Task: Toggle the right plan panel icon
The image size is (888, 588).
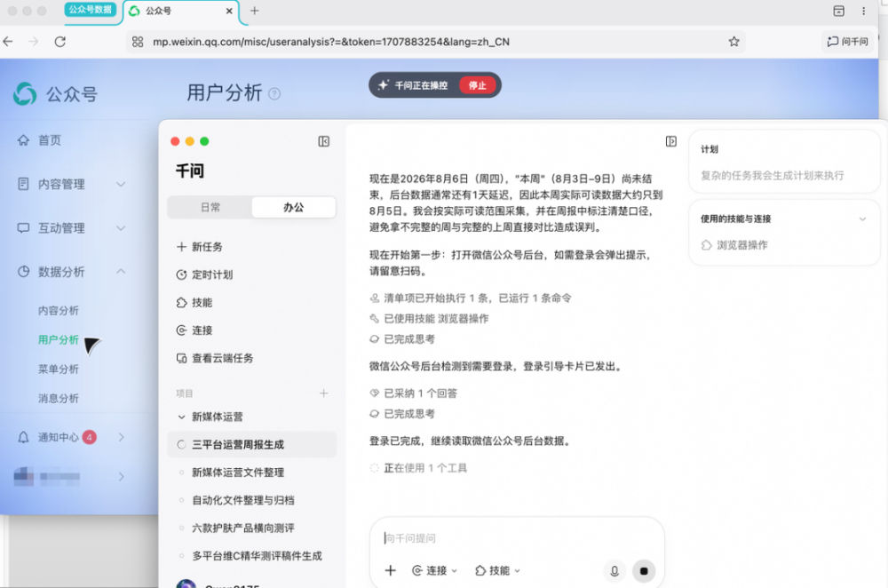Action: [671, 141]
